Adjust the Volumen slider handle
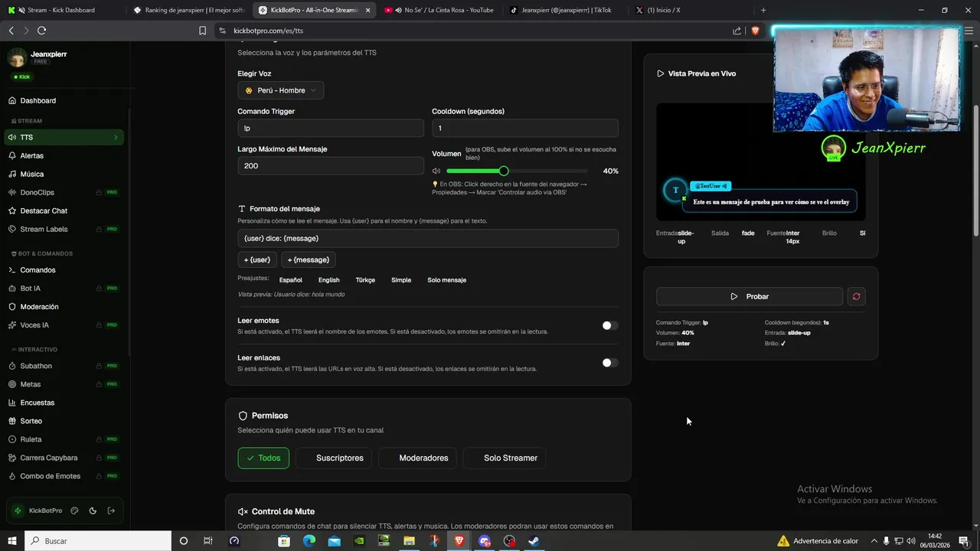The image size is (980, 551). pyautogui.click(x=503, y=171)
